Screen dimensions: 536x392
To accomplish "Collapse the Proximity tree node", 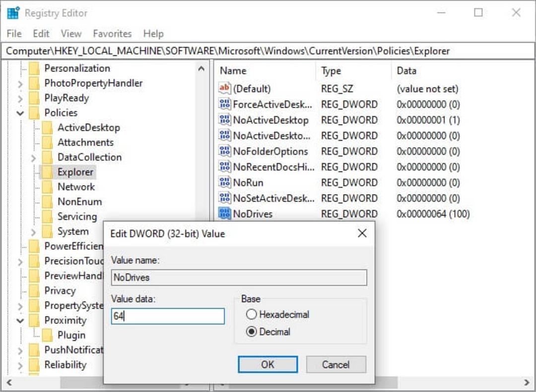I will (20, 321).
